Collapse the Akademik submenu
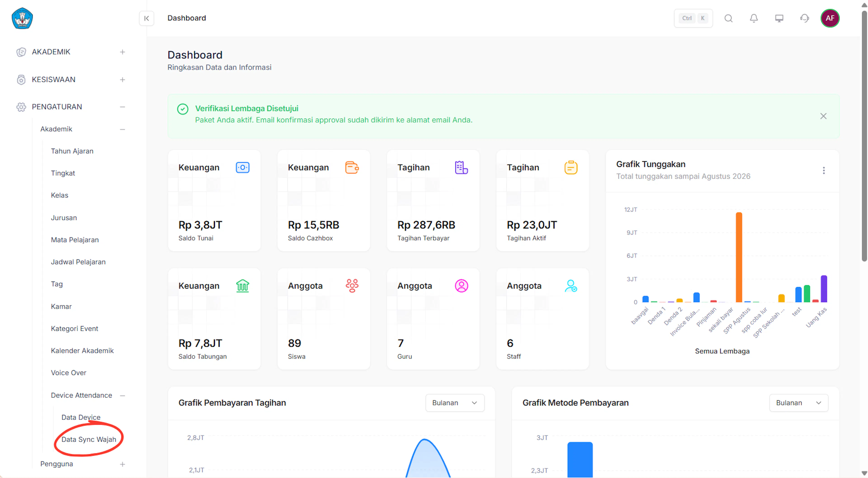Image resolution: width=868 pixels, height=478 pixels. (122, 129)
